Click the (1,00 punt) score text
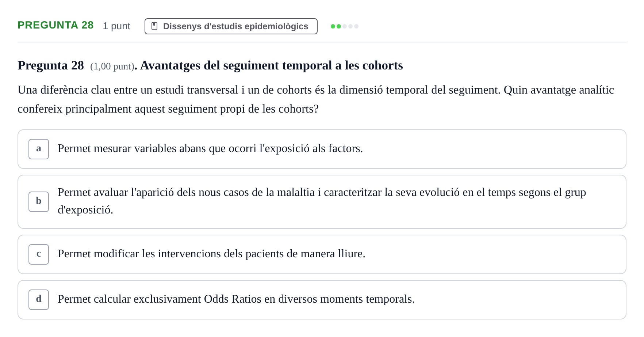Screen dimensions: 644x337 112,67
